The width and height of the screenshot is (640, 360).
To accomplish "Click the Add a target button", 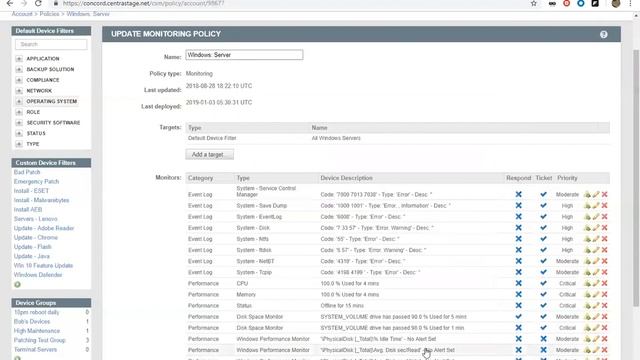I will tap(209, 154).
